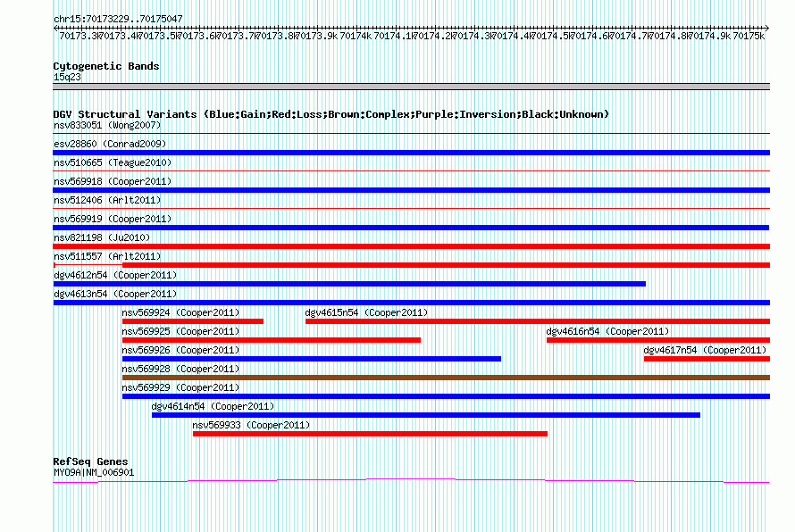Select the nsv821198 (Ju2010) red bar
This screenshot has width=795, height=532.
(x=411, y=246)
